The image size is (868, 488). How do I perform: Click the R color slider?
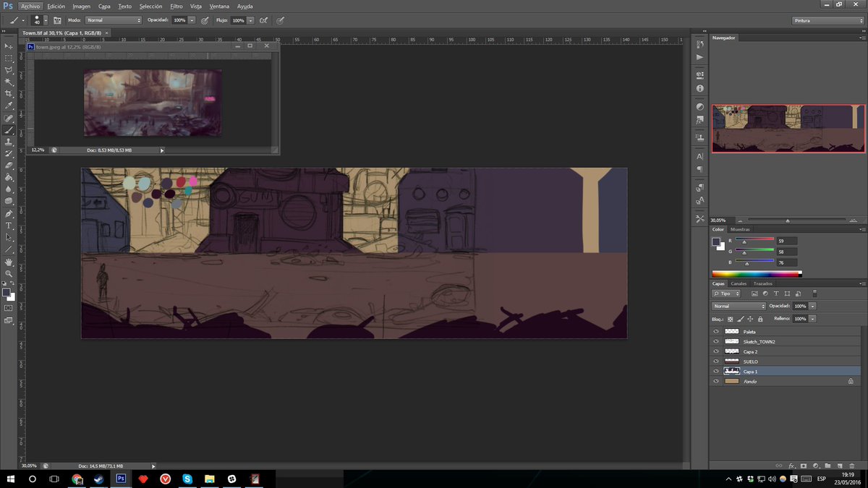pos(754,240)
